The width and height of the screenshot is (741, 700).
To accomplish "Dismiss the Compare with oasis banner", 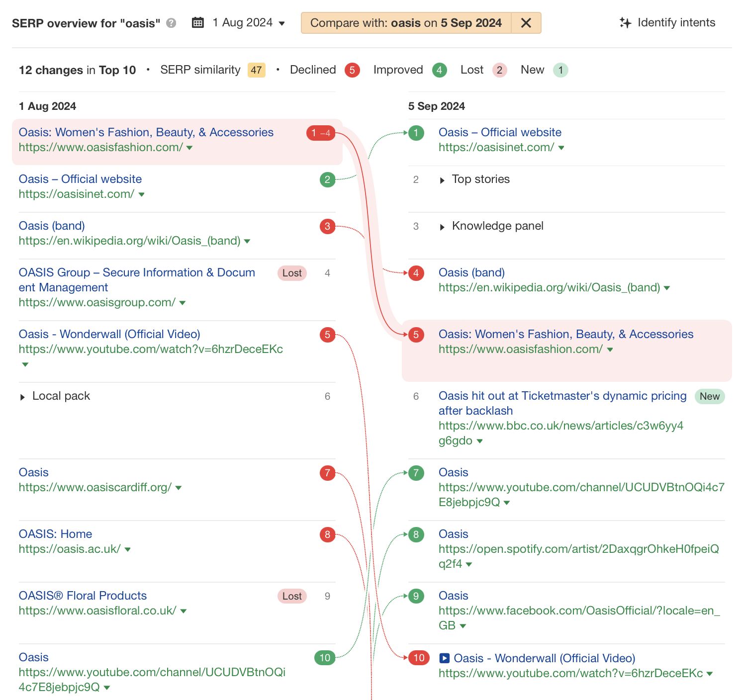I will click(526, 22).
